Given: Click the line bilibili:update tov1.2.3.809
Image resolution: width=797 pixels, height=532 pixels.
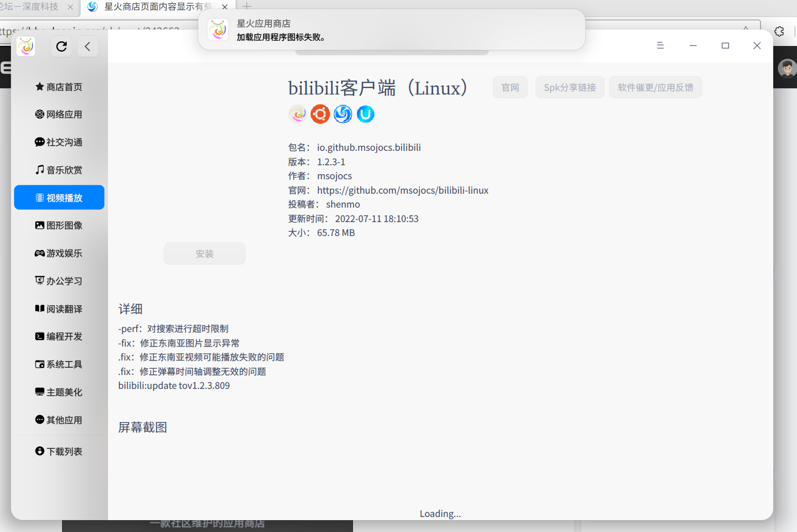Looking at the screenshot, I should [x=174, y=386].
